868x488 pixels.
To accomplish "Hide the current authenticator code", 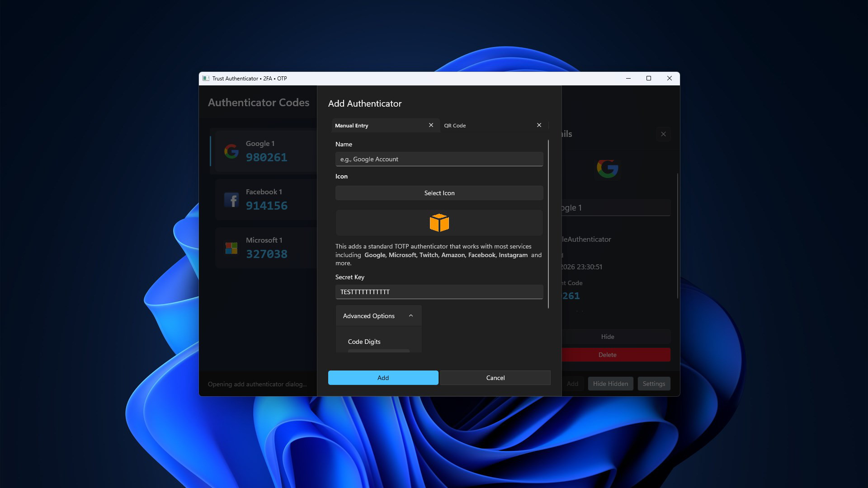I will click(x=608, y=337).
